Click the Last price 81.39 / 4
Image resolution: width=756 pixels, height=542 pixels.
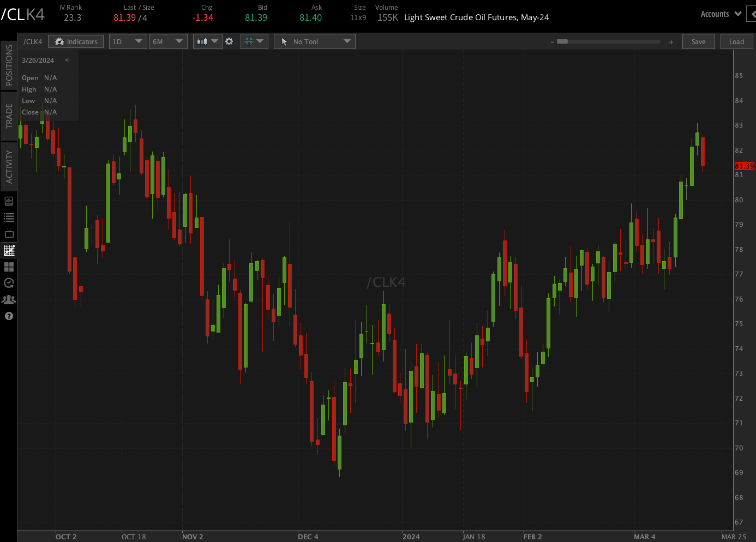tap(130, 17)
